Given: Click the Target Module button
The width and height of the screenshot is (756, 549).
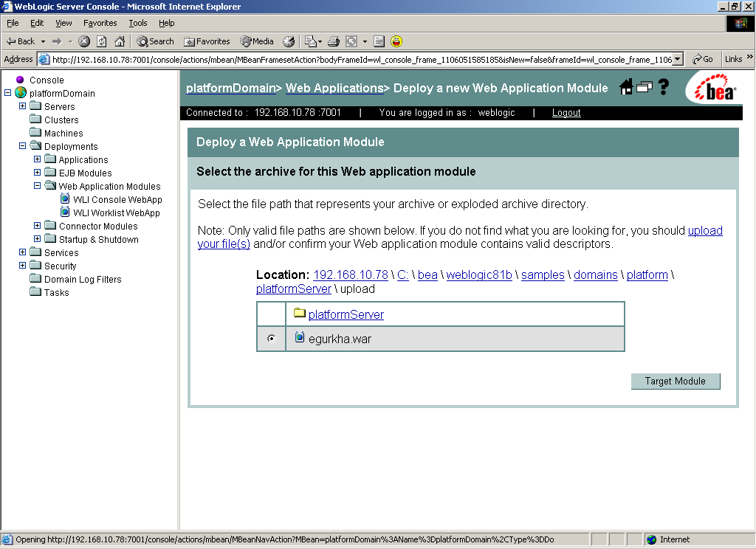Looking at the screenshot, I should coord(676,381).
